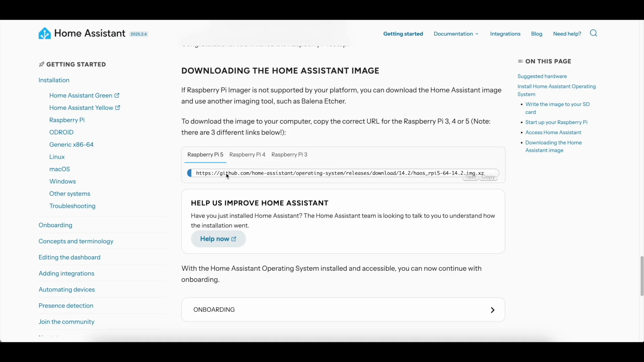Viewport: 644px width, 362px height.
Task: Open Integrations in the top navigation
Action: click(505, 34)
